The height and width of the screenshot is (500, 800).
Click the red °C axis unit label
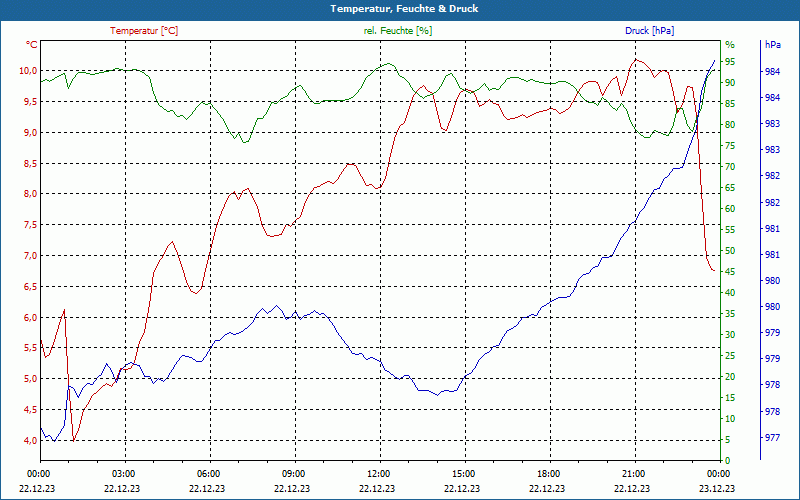pyautogui.click(x=32, y=45)
